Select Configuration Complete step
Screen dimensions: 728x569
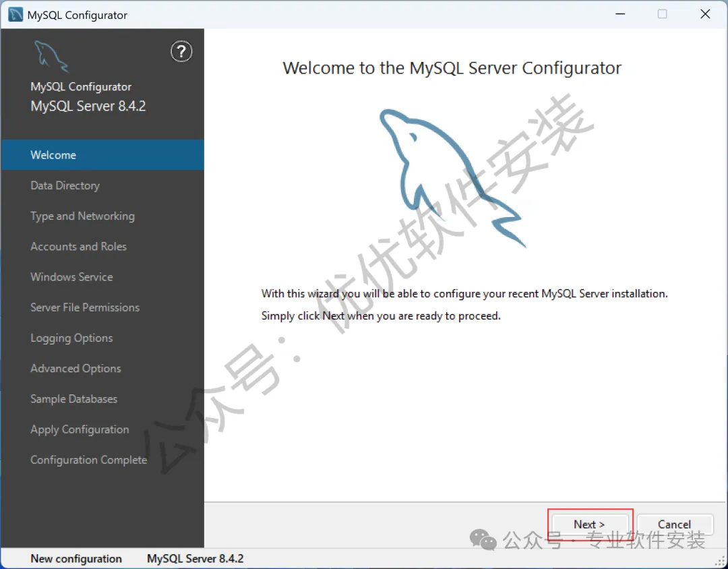click(102, 460)
